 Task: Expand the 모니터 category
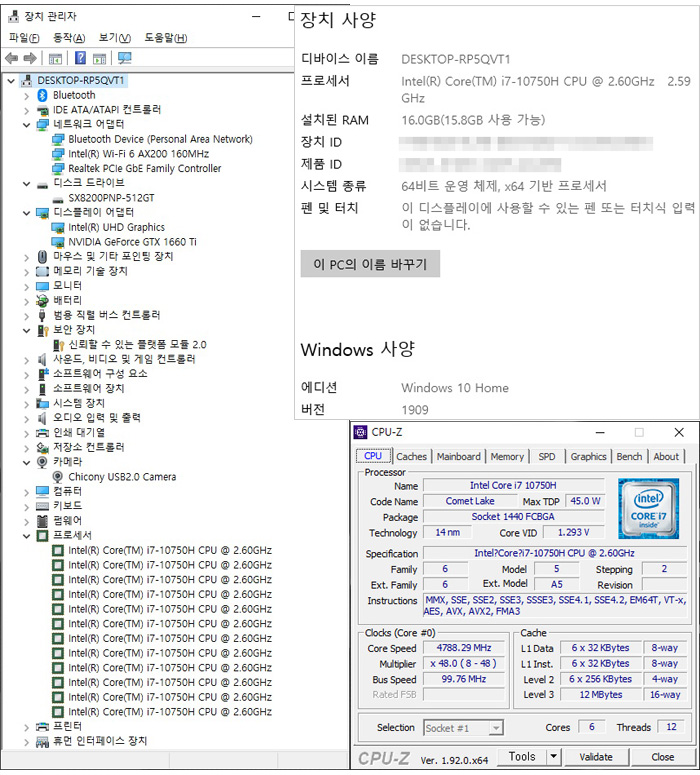[x=26, y=286]
